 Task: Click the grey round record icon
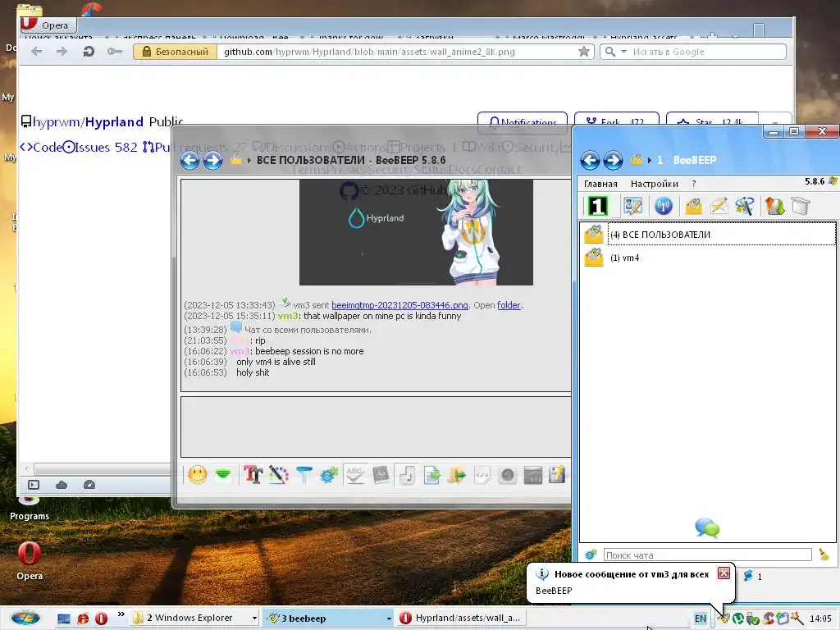507,475
